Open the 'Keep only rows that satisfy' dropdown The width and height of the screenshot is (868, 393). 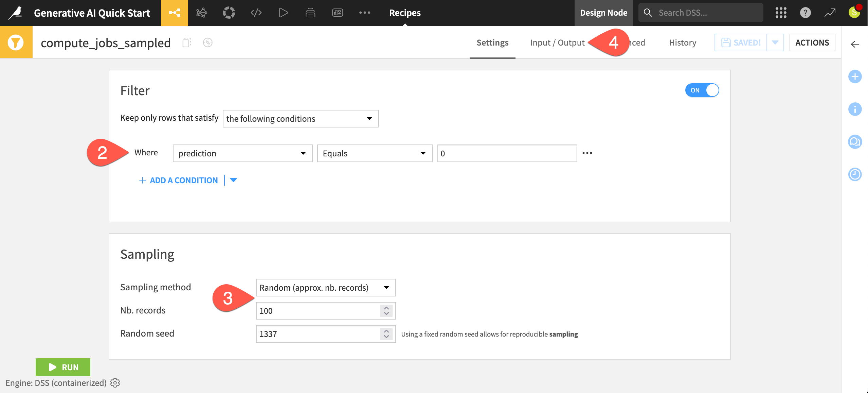coord(300,119)
